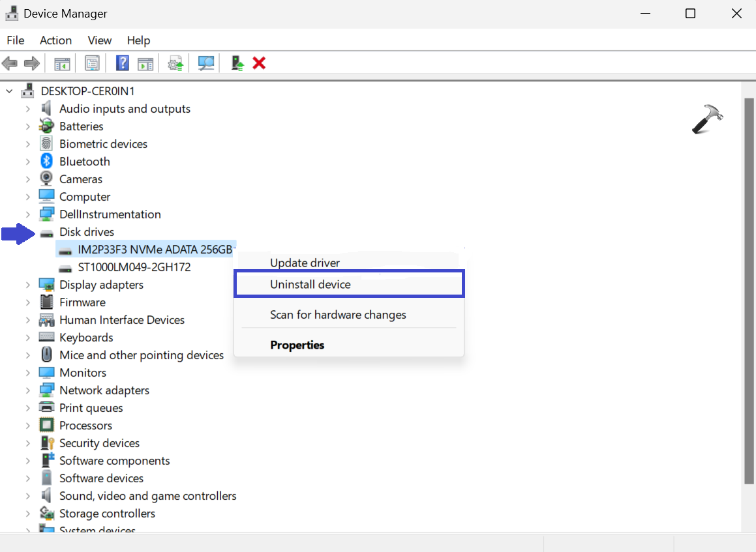Select the ST1000LM049-2GH172 disk drive
This screenshot has height=552, width=756.
(134, 267)
